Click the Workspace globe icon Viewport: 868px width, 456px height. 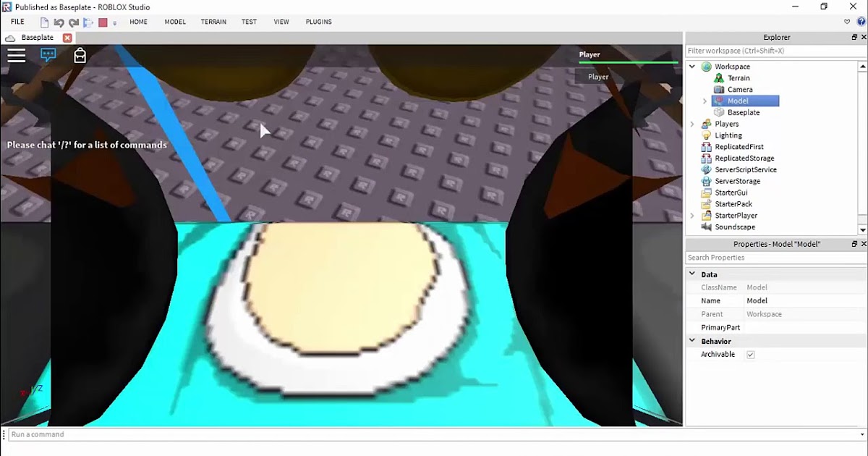(x=707, y=67)
